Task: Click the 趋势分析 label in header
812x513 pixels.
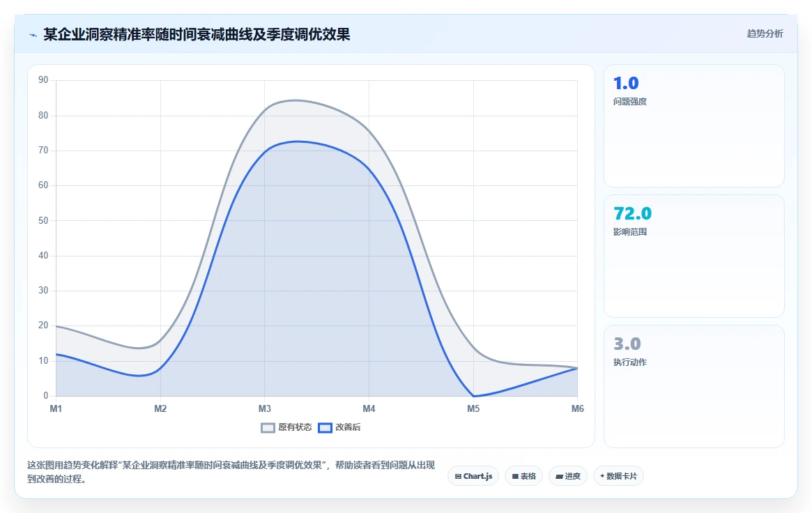Action: (765, 33)
